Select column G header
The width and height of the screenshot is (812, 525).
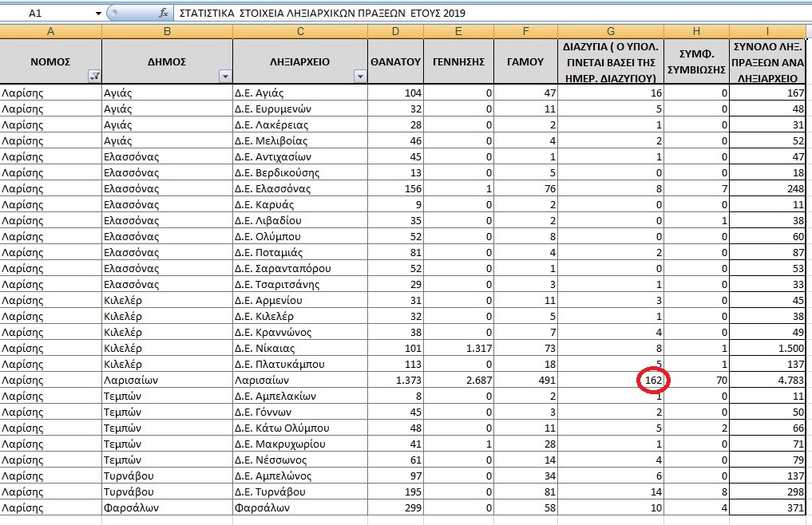[611, 32]
